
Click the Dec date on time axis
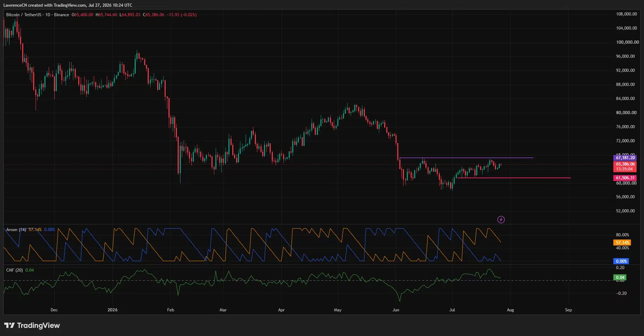(x=54, y=310)
